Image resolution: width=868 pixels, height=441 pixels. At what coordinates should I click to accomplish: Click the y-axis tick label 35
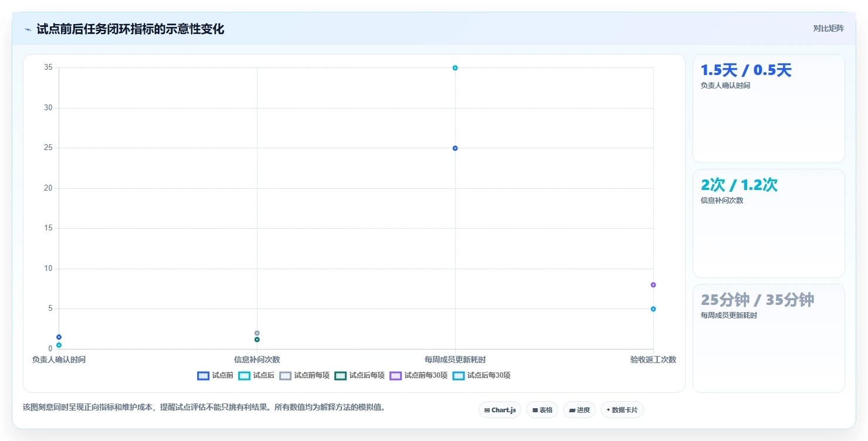[48, 68]
